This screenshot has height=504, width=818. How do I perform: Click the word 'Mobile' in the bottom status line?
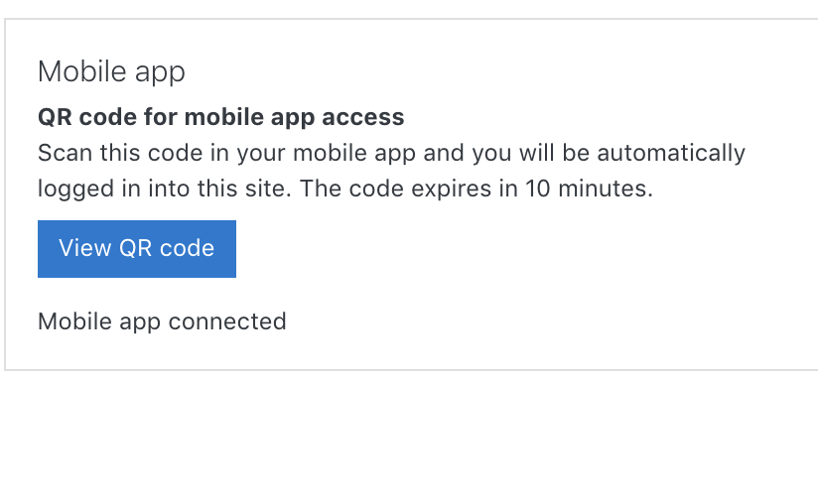click(x=74, y=321)
